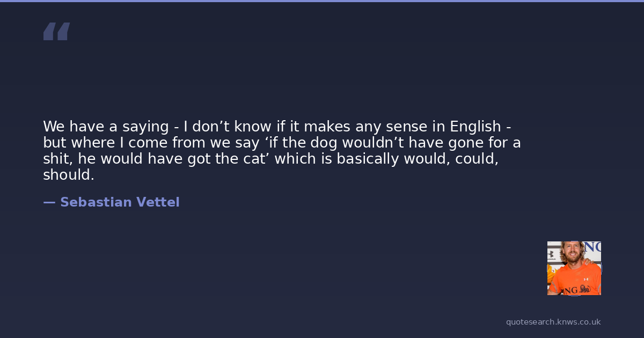Click the Sebastian Vettel author name
Viewport: 644px width, 338px height.
pyautogui.click(x=119, y=202)
